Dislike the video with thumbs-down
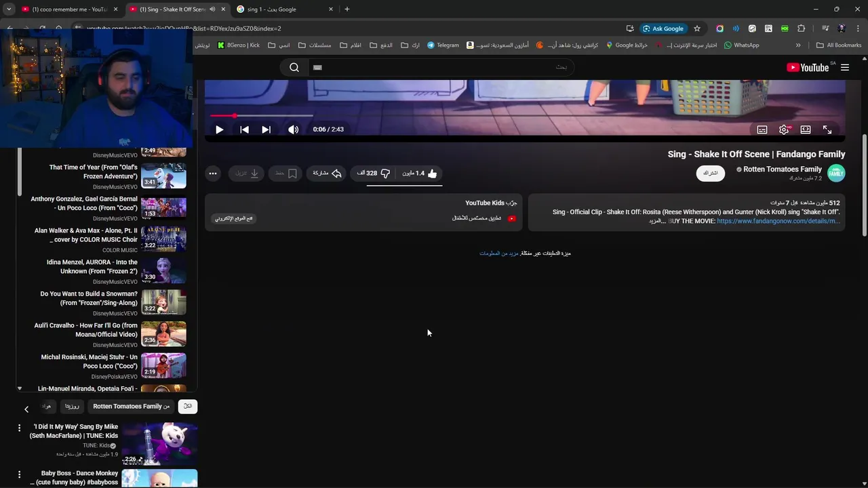The width and height of the screenshot is (868, 488). (374, 174)
